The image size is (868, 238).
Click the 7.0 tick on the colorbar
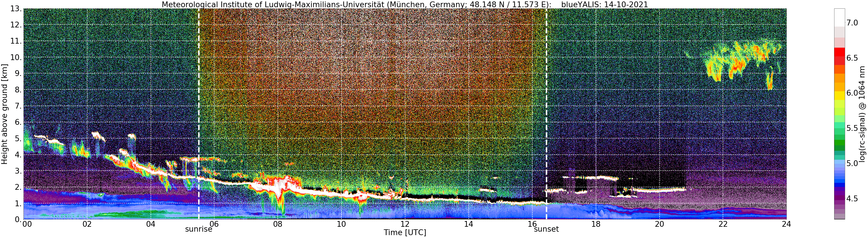point(852,23)
